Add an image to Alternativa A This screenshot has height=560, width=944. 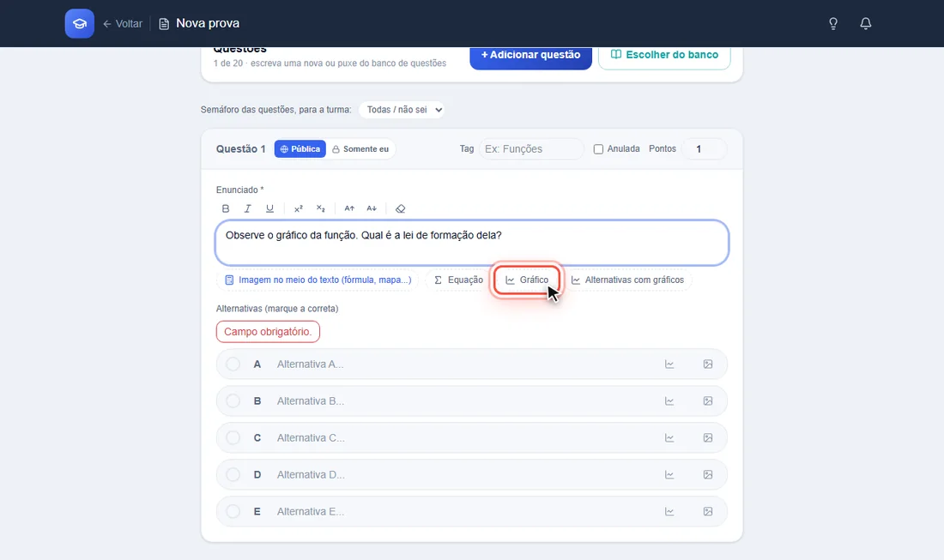[x=708, y=364]
